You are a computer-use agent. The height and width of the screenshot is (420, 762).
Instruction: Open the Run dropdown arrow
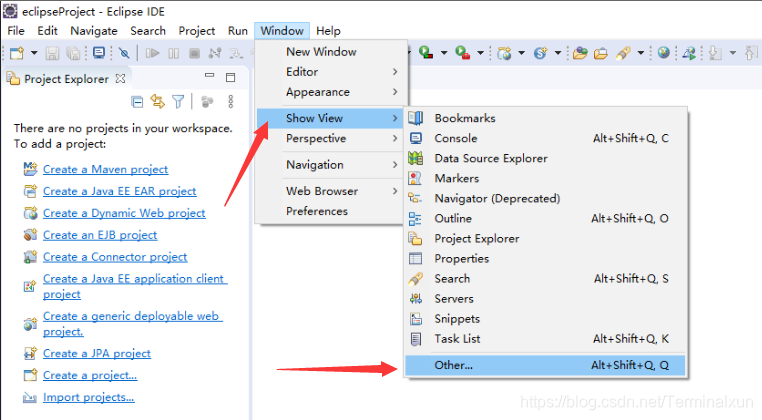pyautogui.click(x=444, y=52)
